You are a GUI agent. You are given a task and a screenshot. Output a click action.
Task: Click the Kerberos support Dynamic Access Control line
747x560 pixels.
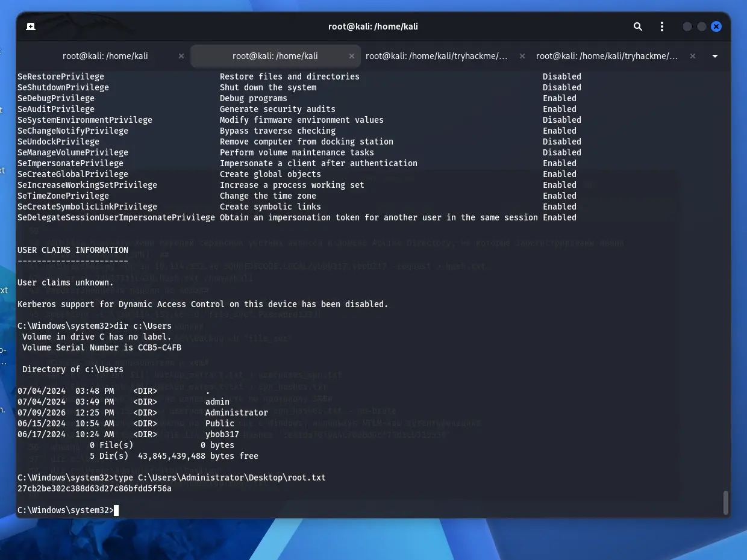pyautogui.click(x=203, y=304)
